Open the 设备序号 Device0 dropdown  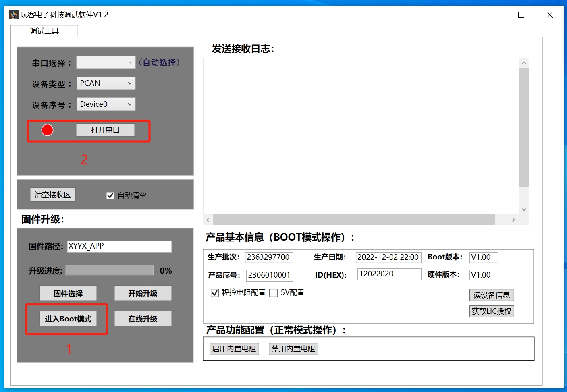click(106, 104)
